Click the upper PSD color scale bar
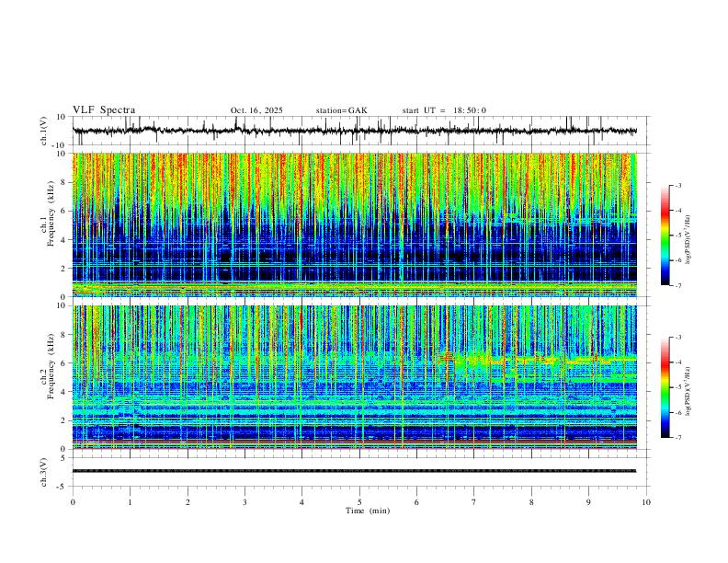 click(x=665, y=236)
